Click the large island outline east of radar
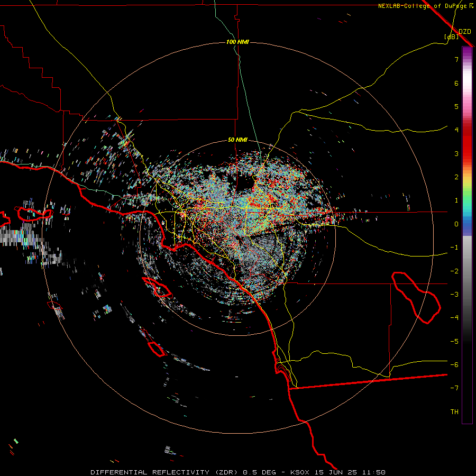This screenshot has width=476, height=476. (416, 298)
